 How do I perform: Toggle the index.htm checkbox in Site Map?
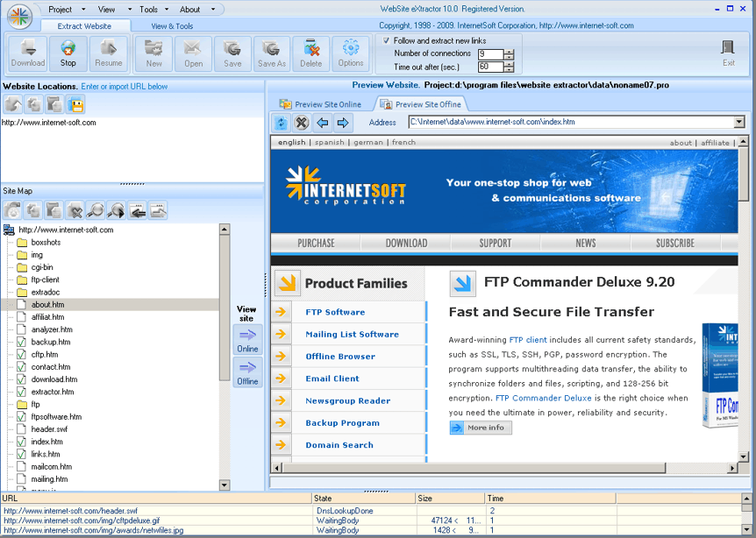pos(22,442)
